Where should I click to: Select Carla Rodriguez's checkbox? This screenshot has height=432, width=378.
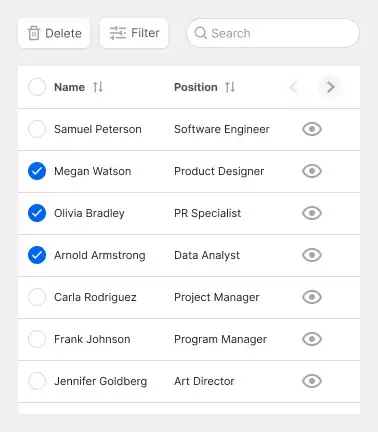click(37, 297)
